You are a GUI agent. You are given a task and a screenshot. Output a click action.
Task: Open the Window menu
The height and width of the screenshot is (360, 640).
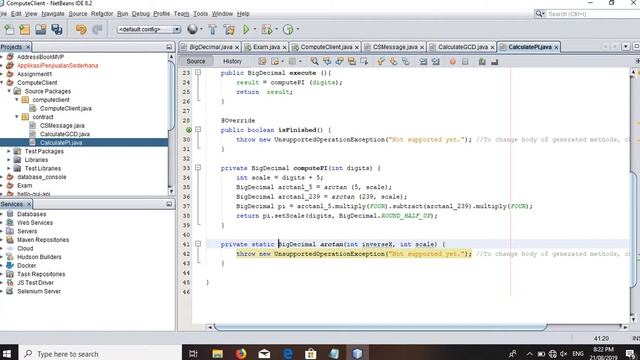pyautogui.click(x=222, y=14)
